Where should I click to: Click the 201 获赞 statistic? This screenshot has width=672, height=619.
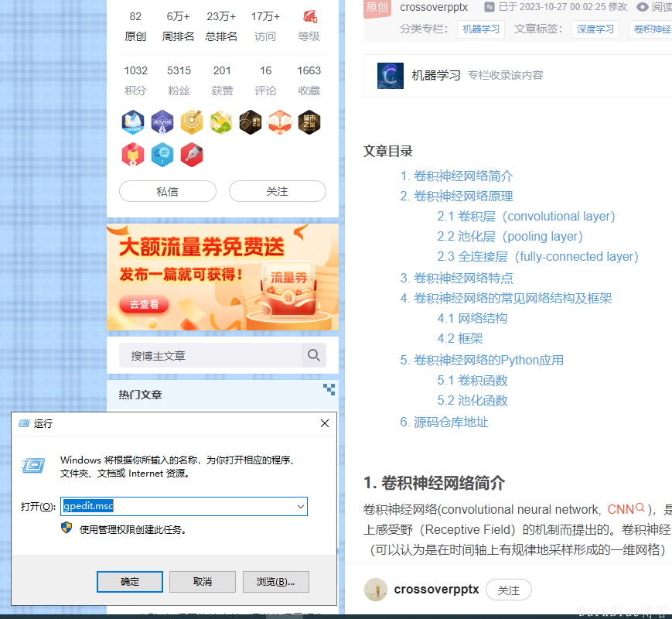(x=222, y=80)
